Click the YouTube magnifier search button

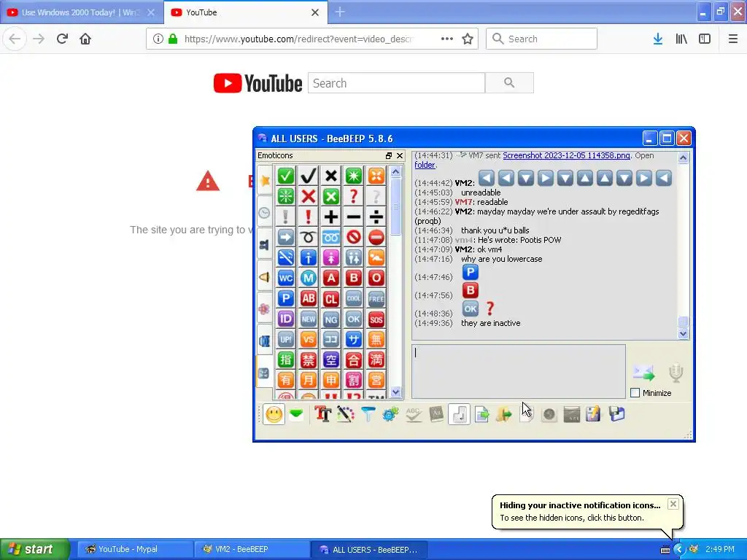[509, 83]
